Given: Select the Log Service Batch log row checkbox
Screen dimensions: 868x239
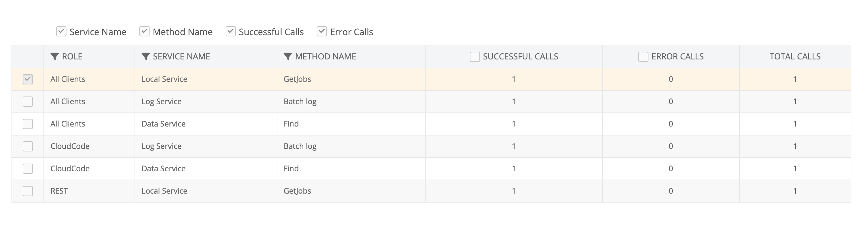Looking at the screenshot, I should pos(27,102).
